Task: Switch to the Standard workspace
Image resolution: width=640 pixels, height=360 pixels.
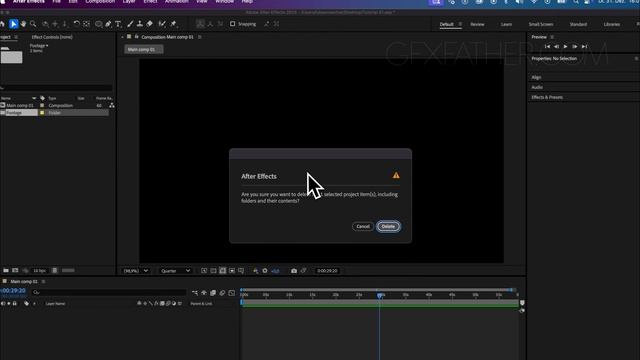Action: tap(578, 24)
